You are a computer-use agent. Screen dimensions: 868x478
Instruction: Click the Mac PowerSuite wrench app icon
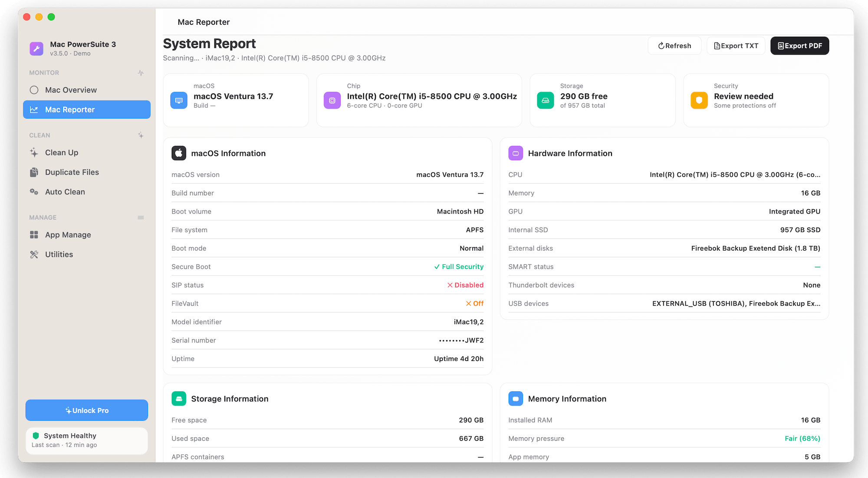click(36, 49)
